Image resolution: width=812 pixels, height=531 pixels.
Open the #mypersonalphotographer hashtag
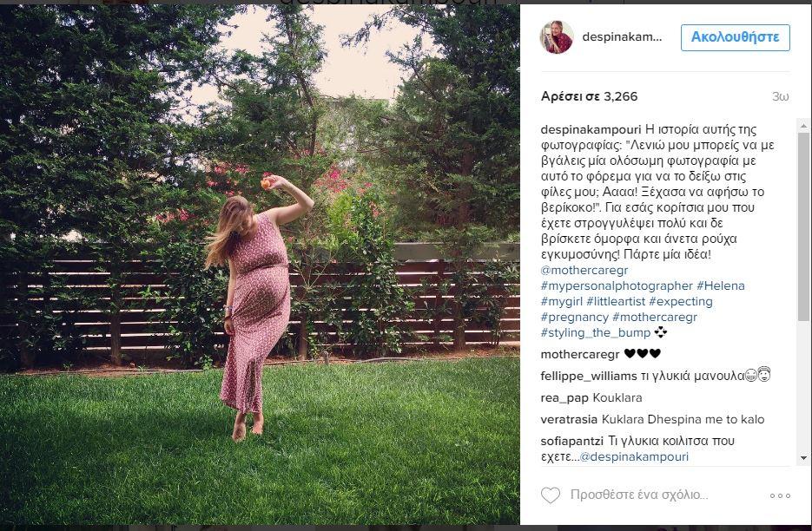[x=617, y=285]
